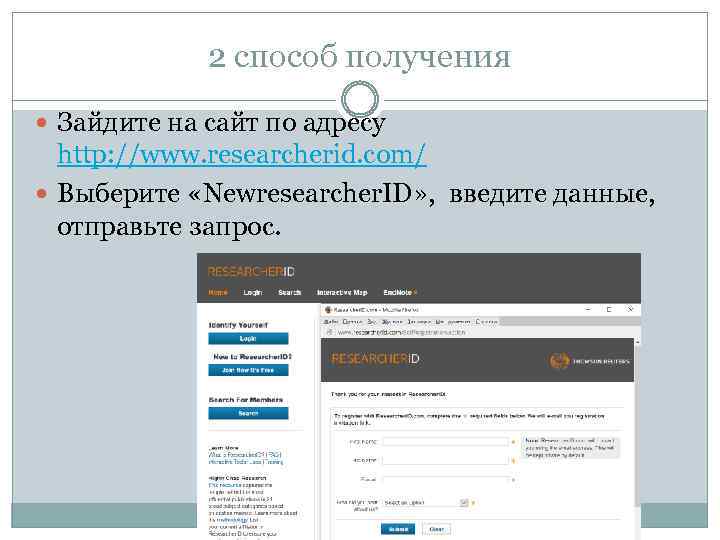Click the blue Login button under Identify Yourself
Viewport: 720px width, 540px height.
tap(248, 339)
